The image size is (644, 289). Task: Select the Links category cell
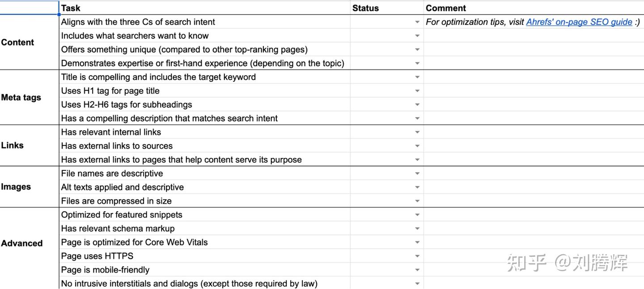point(29,145)
